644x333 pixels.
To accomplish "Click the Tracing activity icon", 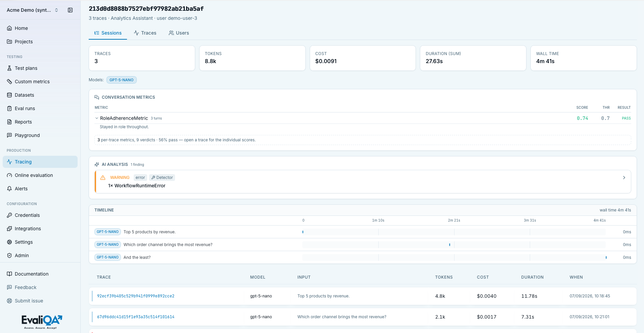I will coord(9,162).
